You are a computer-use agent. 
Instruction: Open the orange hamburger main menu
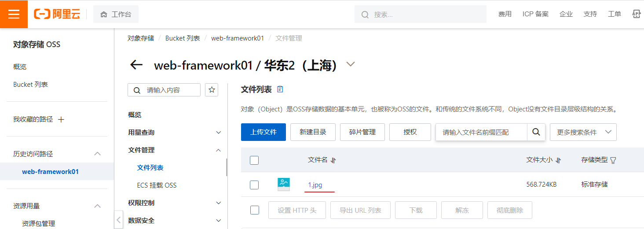tap(14, 14)
